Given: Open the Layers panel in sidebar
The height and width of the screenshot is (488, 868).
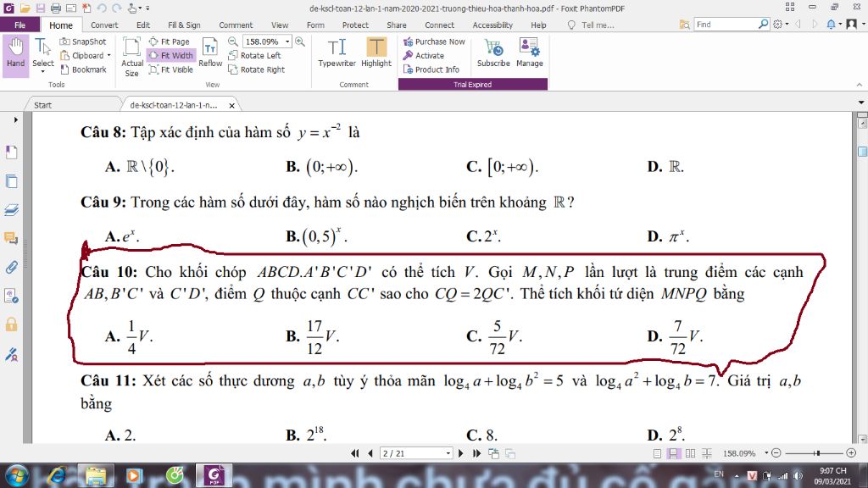Looking at the screenshot, I should (x=11, y=210).
